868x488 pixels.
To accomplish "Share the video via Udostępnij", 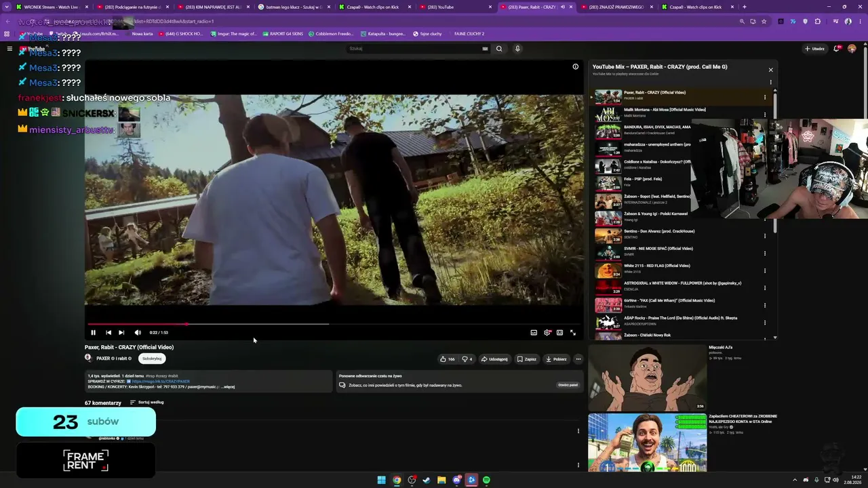I will coord(494,359).
